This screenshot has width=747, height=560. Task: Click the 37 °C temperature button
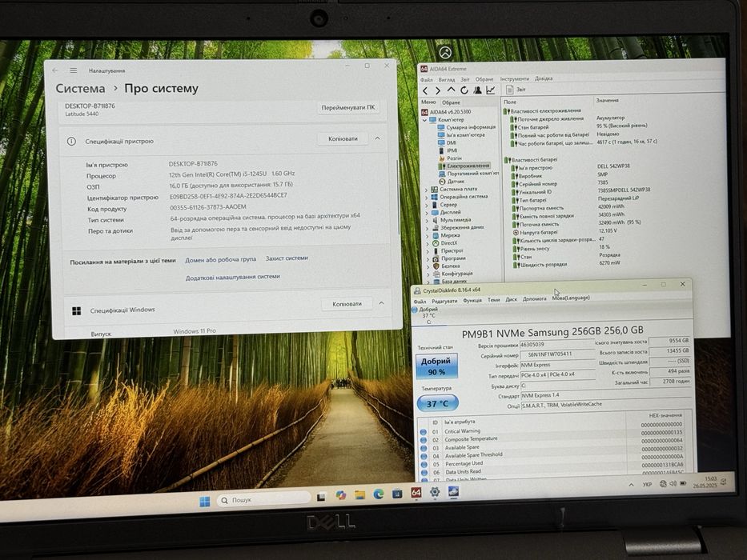(x=437, y=403)
